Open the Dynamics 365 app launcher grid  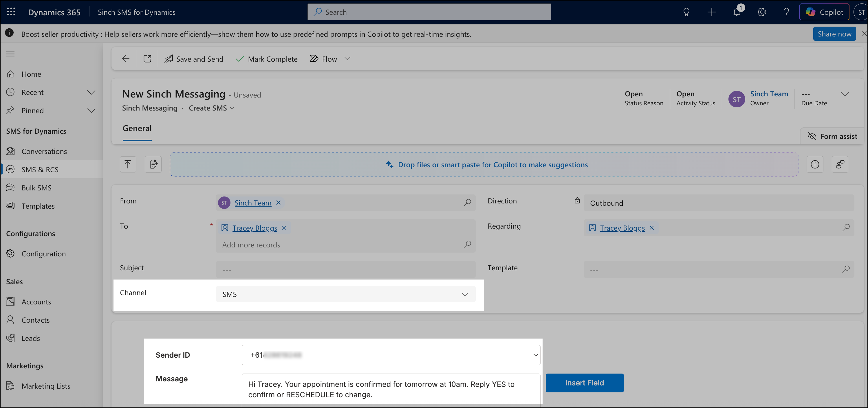click(x=11, y=12)
